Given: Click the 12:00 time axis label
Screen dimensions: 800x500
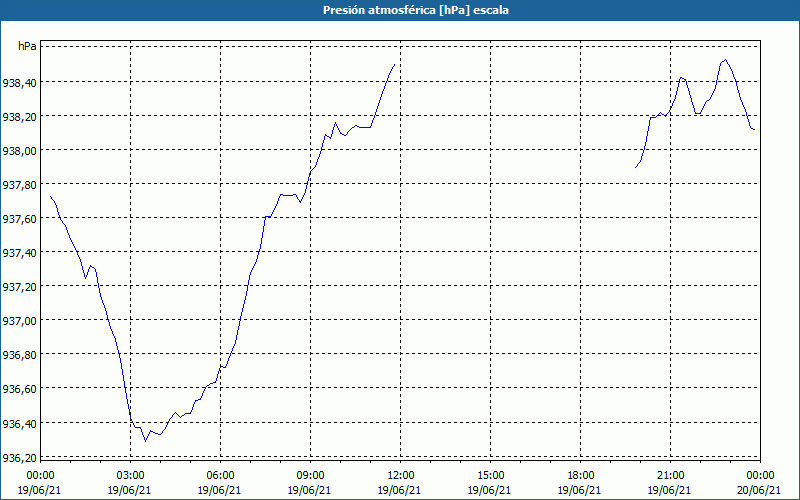Looking at the screenshot, I should [400, 476].
